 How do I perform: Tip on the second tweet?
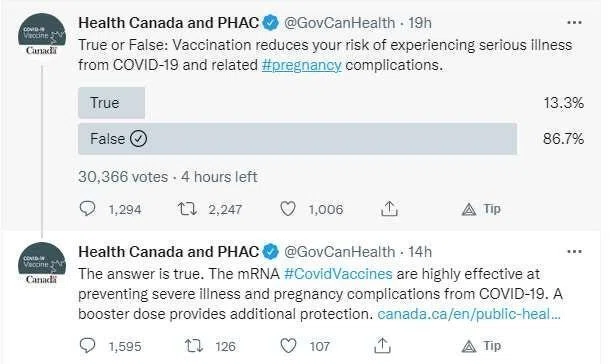coord(481,346)
